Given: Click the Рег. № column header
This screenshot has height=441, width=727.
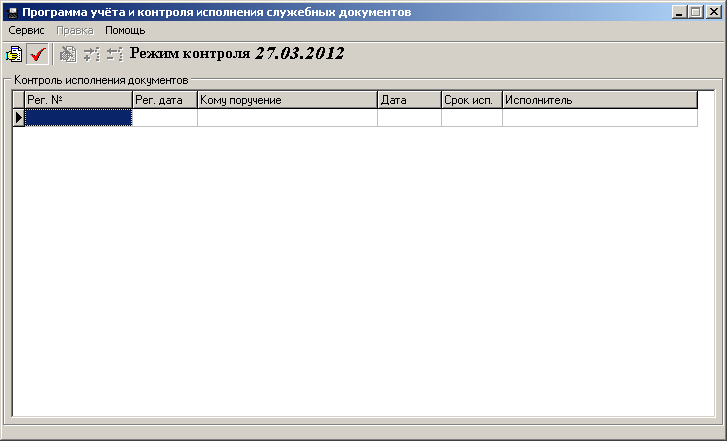Looking at the screenshot, I should tap(78, 100).
